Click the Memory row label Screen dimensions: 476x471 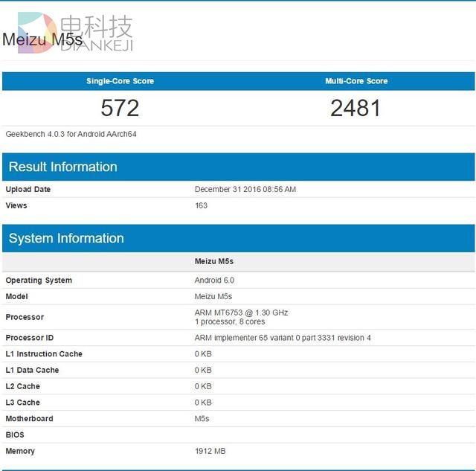click(20, 451)
